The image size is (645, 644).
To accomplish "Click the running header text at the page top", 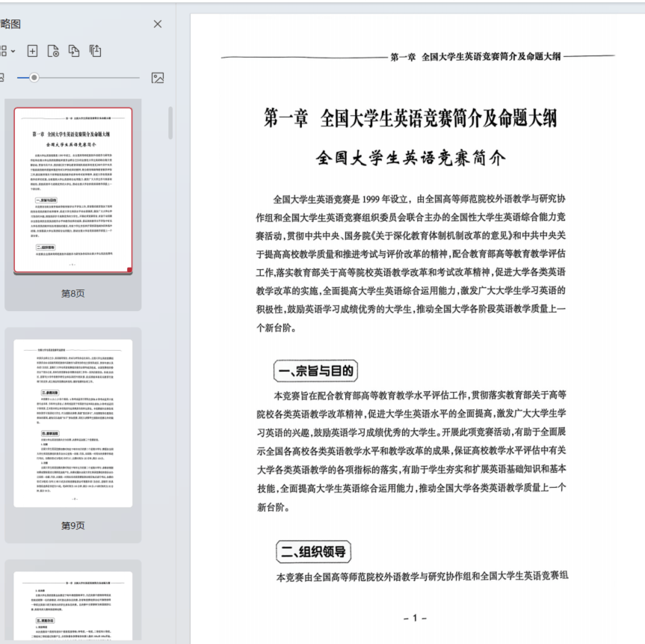I will click(475, 57).
